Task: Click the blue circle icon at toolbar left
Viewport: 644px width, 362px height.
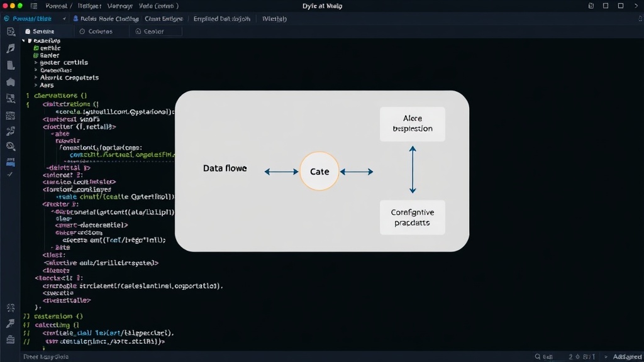Action: click(6, 18)
